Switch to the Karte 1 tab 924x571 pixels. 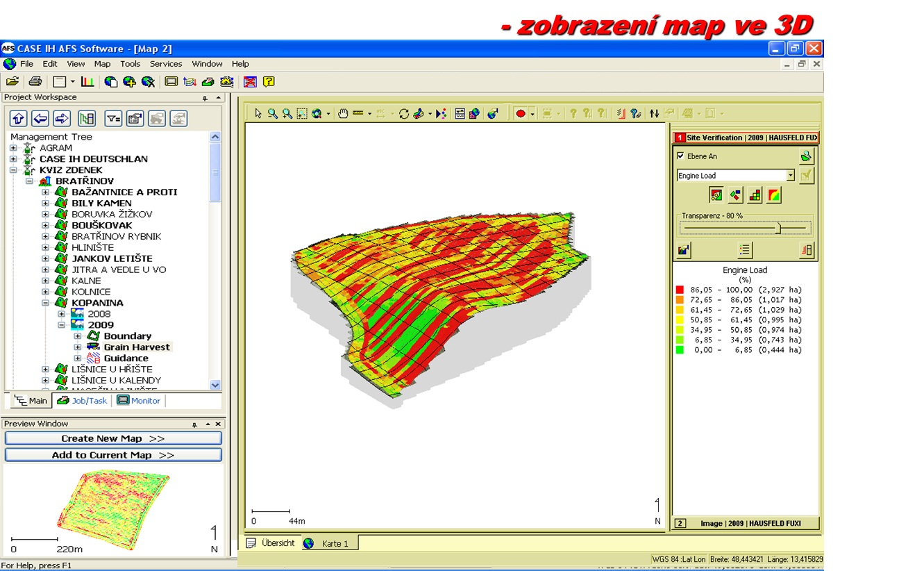click(328, 543)
